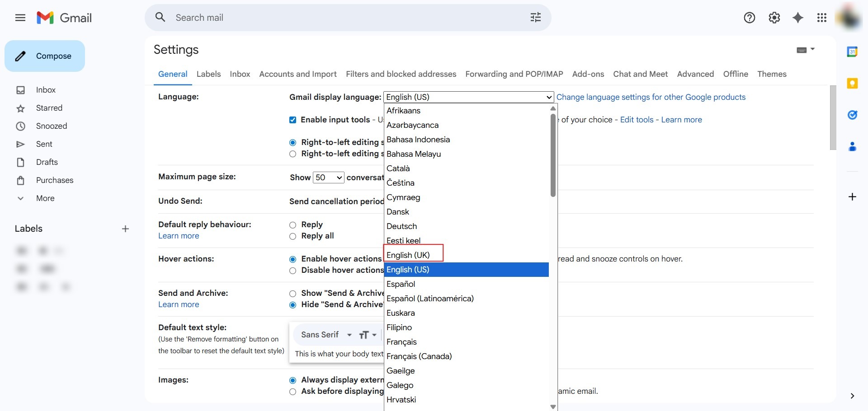The width and height of the screenshot is (868, 411).
Task: Click the Settings gear icon
Action: 774,18
